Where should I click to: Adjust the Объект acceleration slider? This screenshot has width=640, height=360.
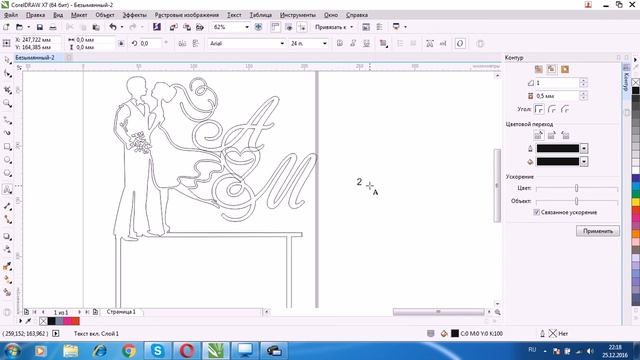[x=576, y=201]
